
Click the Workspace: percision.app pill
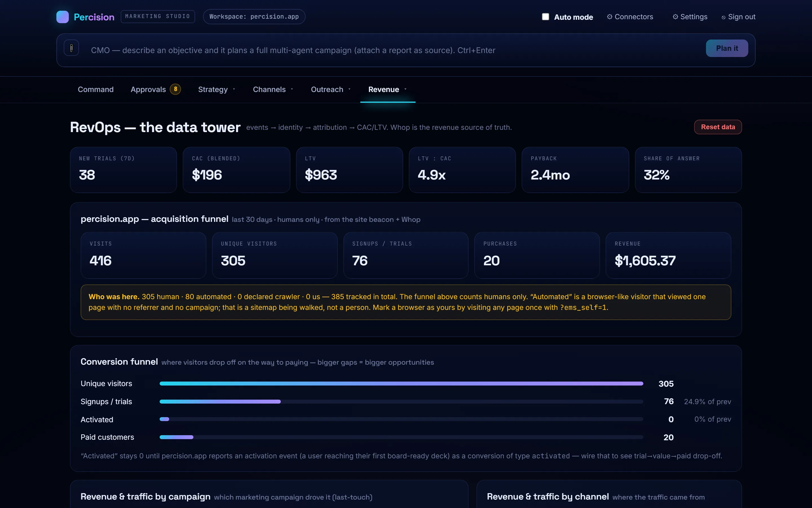coord(254,16)
